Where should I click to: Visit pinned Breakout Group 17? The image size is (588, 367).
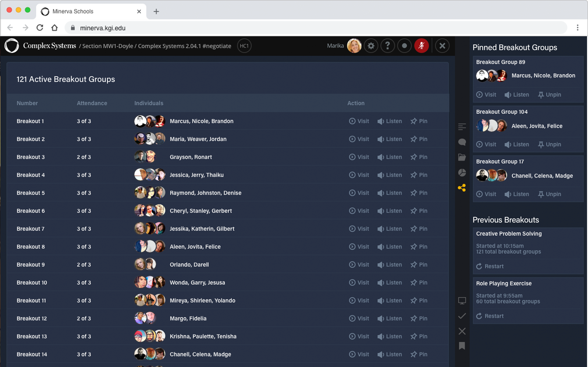[486, 195]
